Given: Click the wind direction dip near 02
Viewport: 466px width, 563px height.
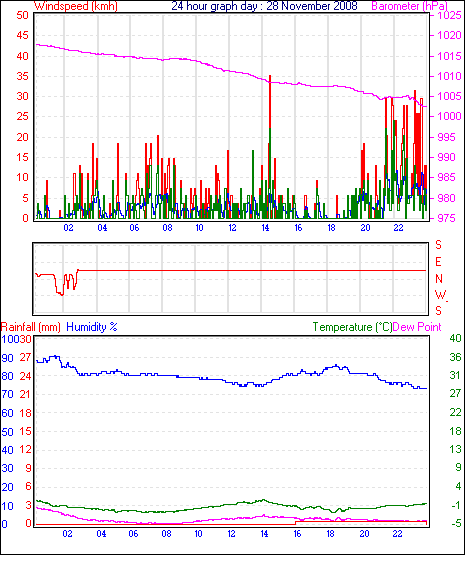Looking at the screenshot, I should pos(60,287).
